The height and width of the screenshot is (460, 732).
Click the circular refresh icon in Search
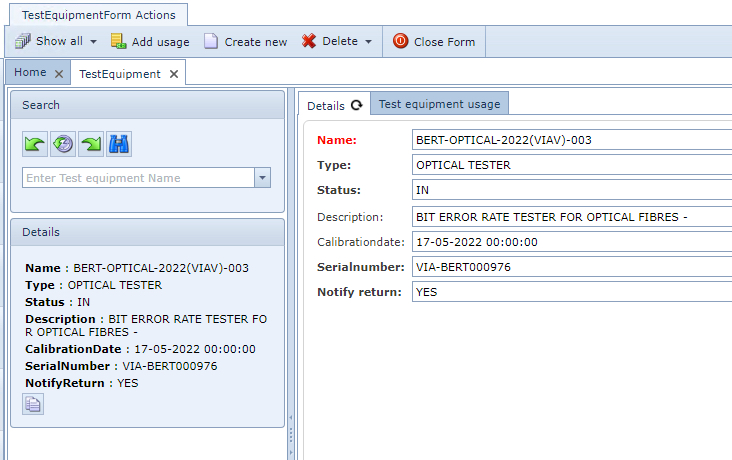point(63,144)
